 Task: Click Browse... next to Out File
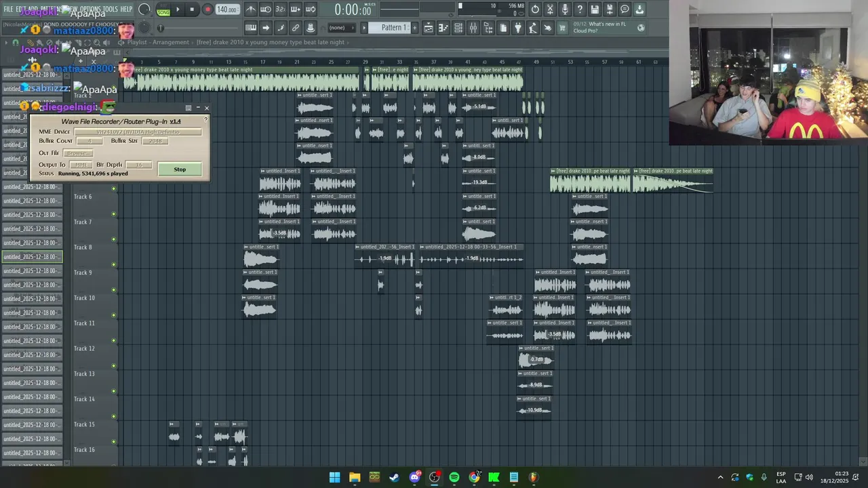click(x=77, y=153)
